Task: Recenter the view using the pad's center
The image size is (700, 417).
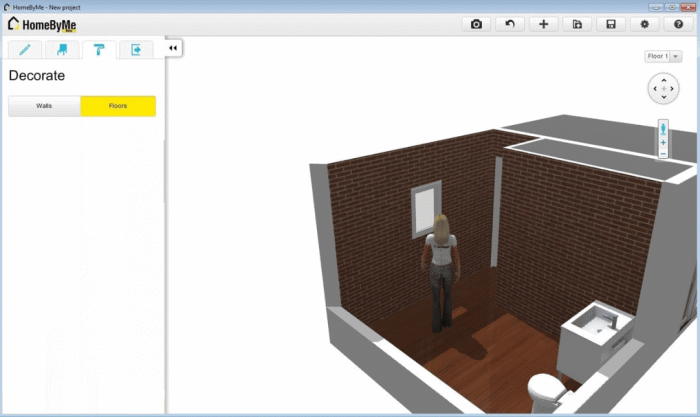Action: [x=664, y=89]
